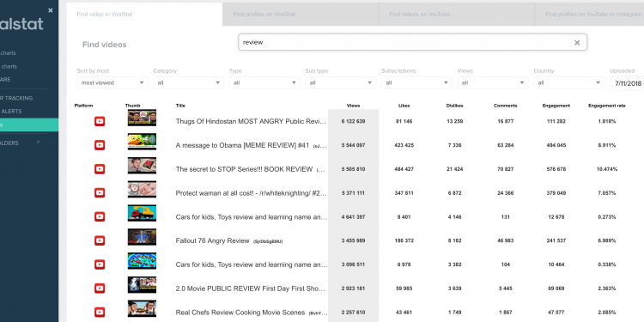Open the Sort by most dropdown
Image resolution: width=644 pixels, height=322 pixels.
[x=112, y=83]
